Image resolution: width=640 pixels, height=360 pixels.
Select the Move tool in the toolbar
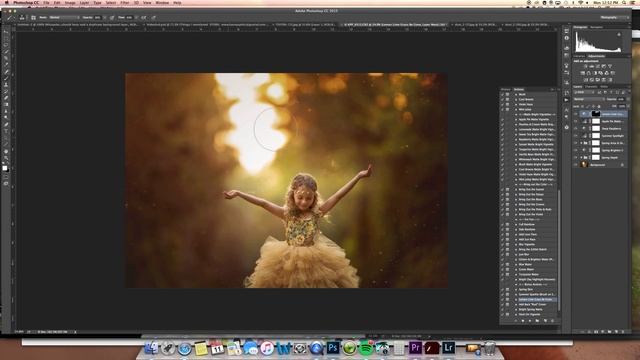[6, 31]
